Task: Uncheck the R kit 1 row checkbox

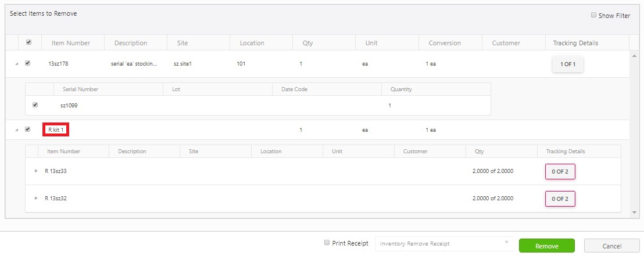Action: (x=27, y=129)
